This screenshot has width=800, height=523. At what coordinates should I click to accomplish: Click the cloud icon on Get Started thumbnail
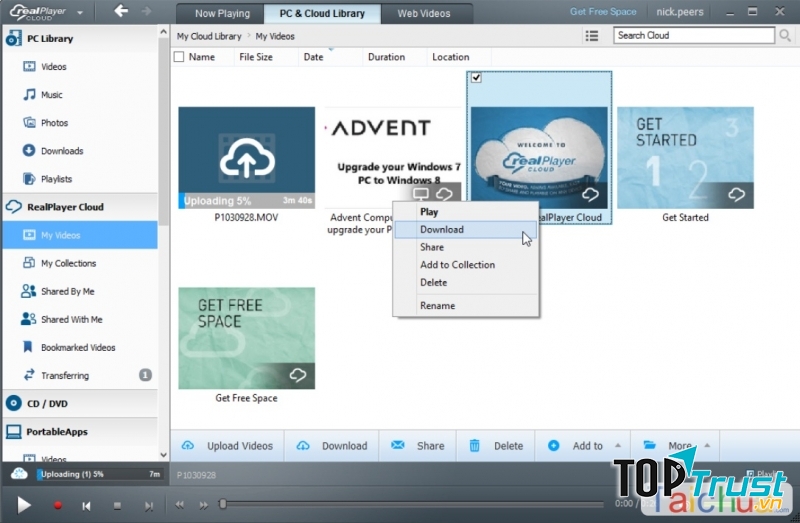coord(736,194)
